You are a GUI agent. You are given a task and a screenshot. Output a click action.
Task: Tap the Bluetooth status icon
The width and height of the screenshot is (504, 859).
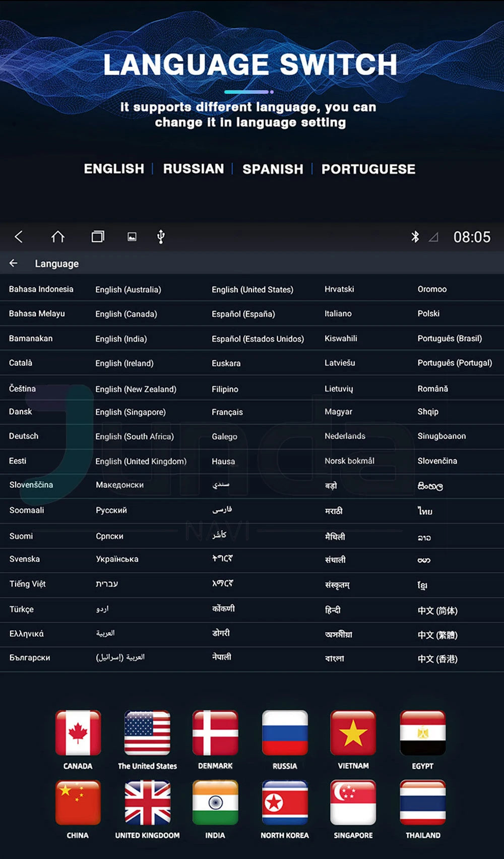[x=415, y=237]
